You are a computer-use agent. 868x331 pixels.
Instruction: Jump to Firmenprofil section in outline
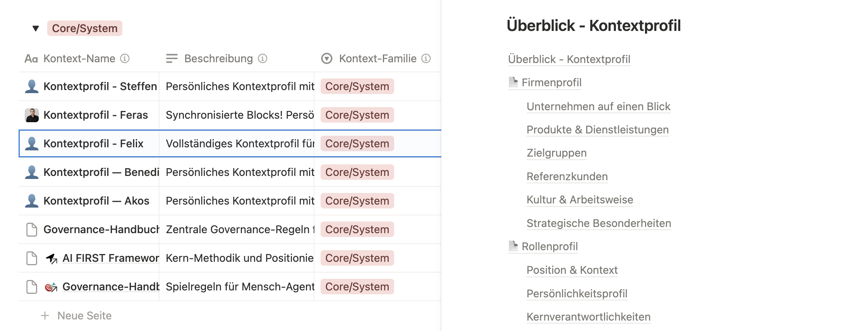click(551, 82)
